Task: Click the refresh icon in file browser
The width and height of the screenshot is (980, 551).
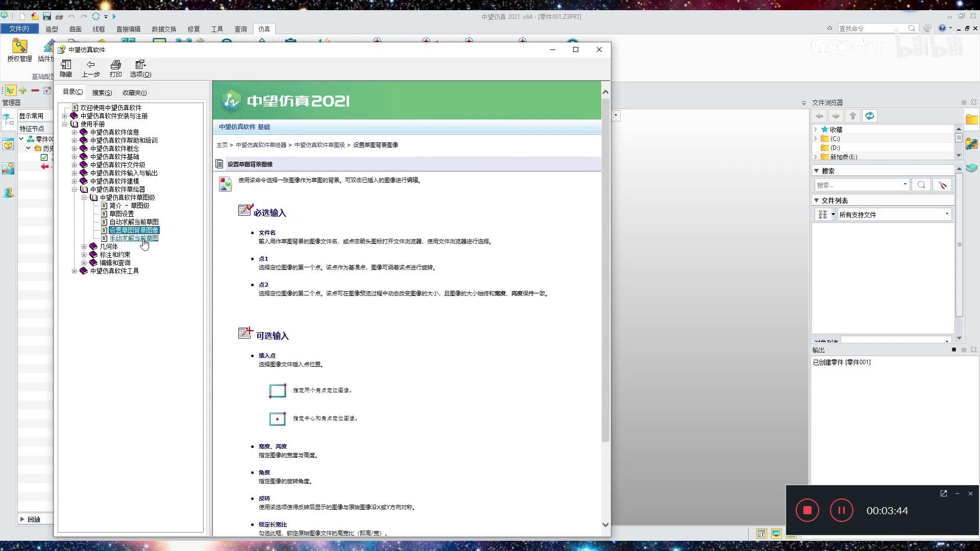Action: pyautogui.click(x=870, y=116)
